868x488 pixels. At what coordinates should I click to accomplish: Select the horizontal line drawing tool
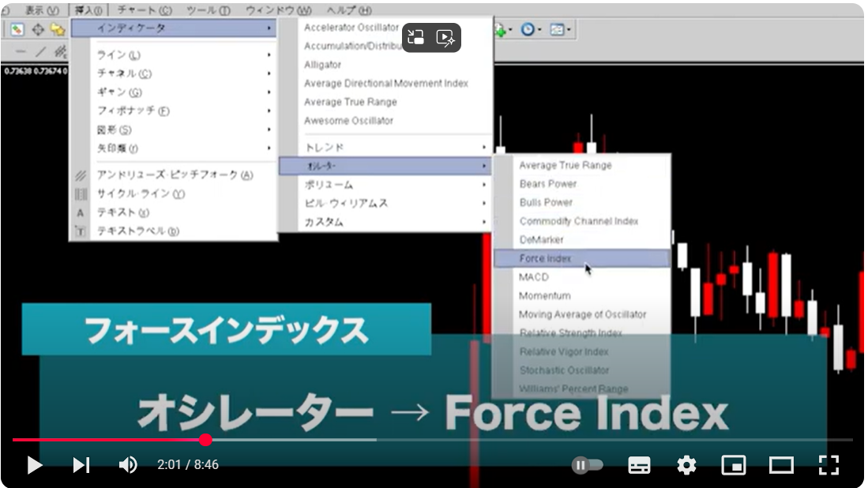21,52
